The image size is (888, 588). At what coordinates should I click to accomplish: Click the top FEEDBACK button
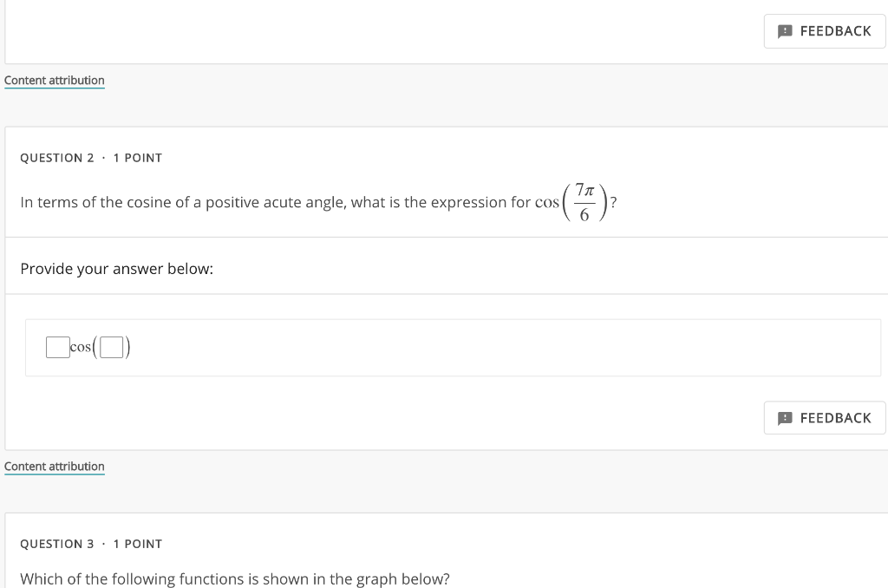pyautogui.click(x=825, y=31)
